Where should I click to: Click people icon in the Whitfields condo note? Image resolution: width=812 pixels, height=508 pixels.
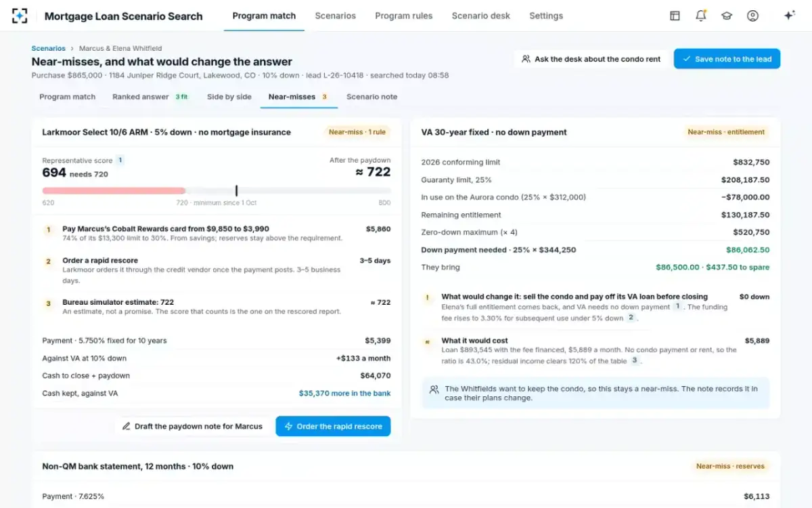[x=434, y=389]
